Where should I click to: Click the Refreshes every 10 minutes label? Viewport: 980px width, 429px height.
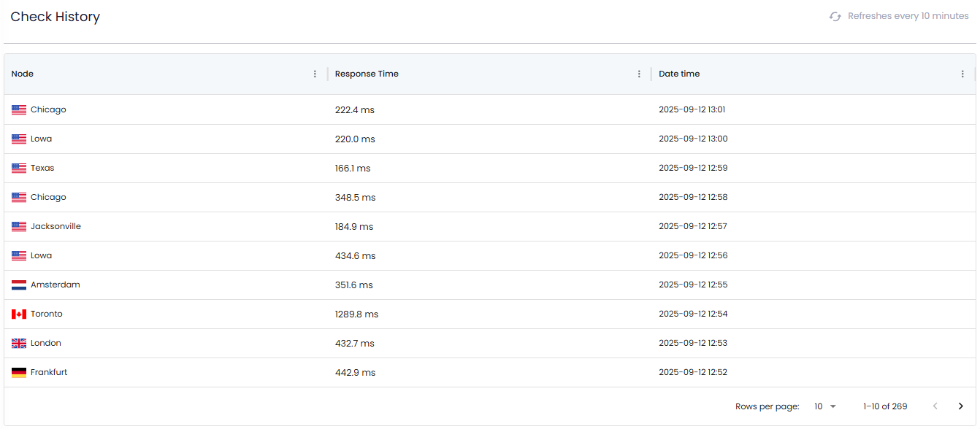[x=908, y=16]
